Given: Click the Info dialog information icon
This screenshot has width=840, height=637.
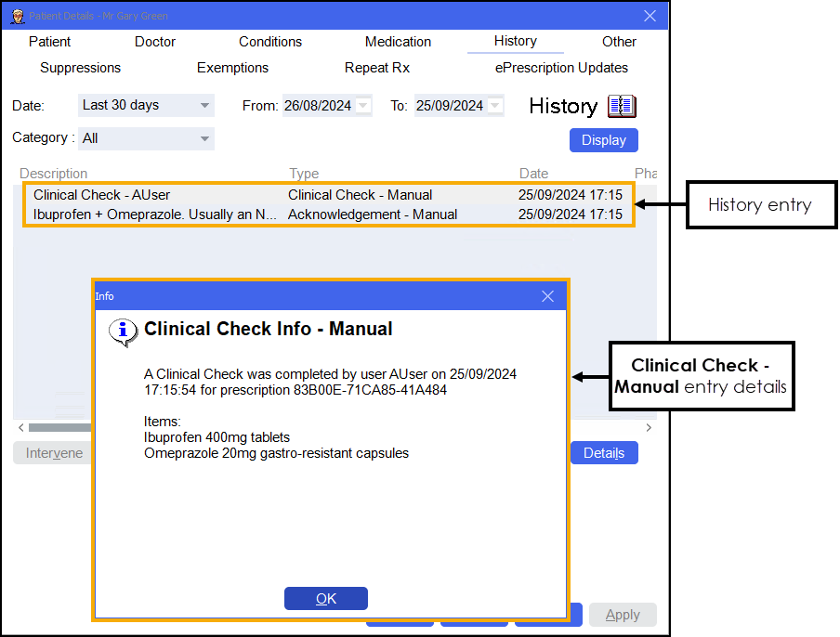Looking at the screenshot, I should 123,331.
